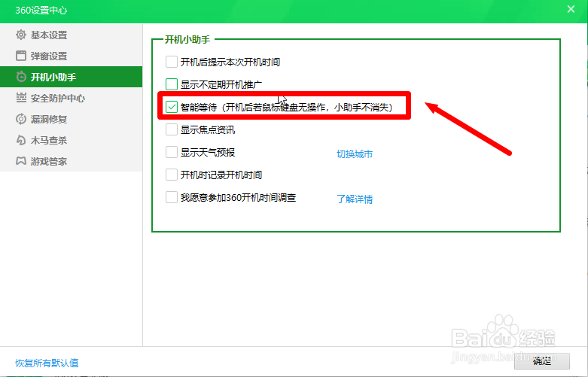Click the repair icon beside 漏洞修复
This screenshot has width=588, height=377.
[21, 119]
